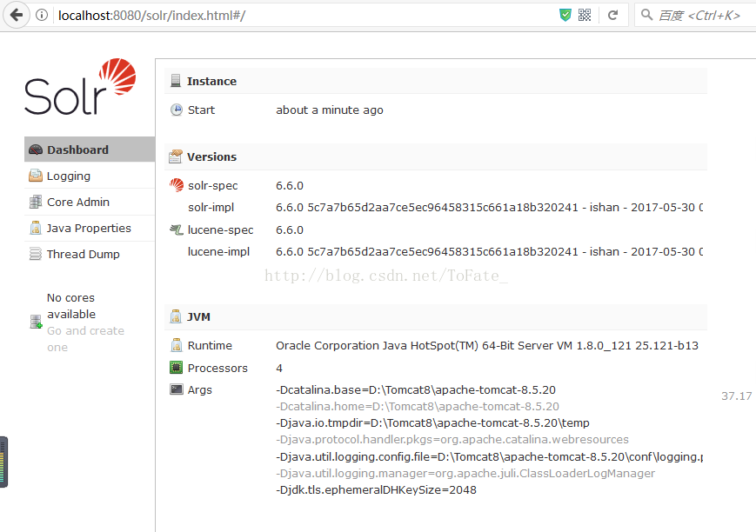Reload the page with the refresh icon
The image size is (756, 532).
(612, 15)
